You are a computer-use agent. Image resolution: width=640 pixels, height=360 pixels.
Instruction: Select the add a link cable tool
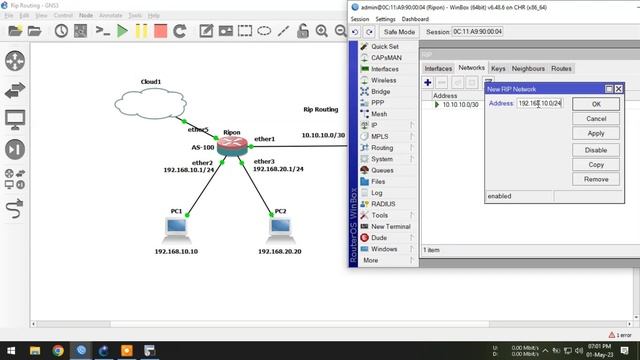coord(15,209)
